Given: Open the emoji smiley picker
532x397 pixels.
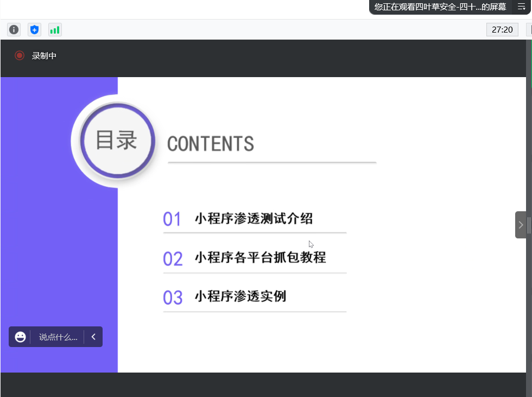Looking at the screenshot, I should [21, 337].
